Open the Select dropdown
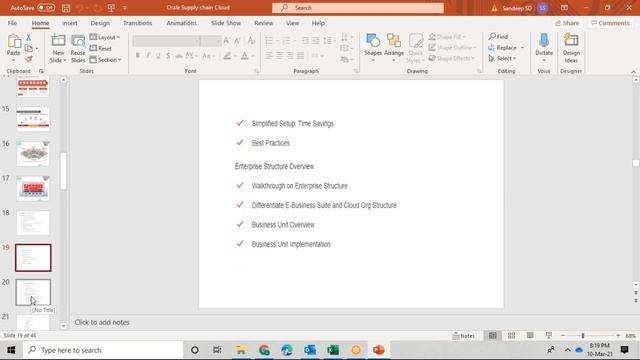 point(502,58)
